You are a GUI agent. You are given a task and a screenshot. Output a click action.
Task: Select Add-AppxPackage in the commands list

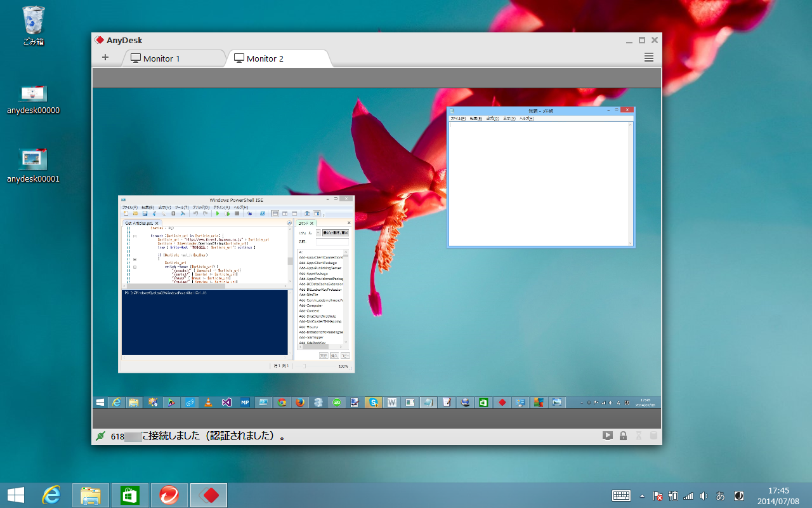314,273
